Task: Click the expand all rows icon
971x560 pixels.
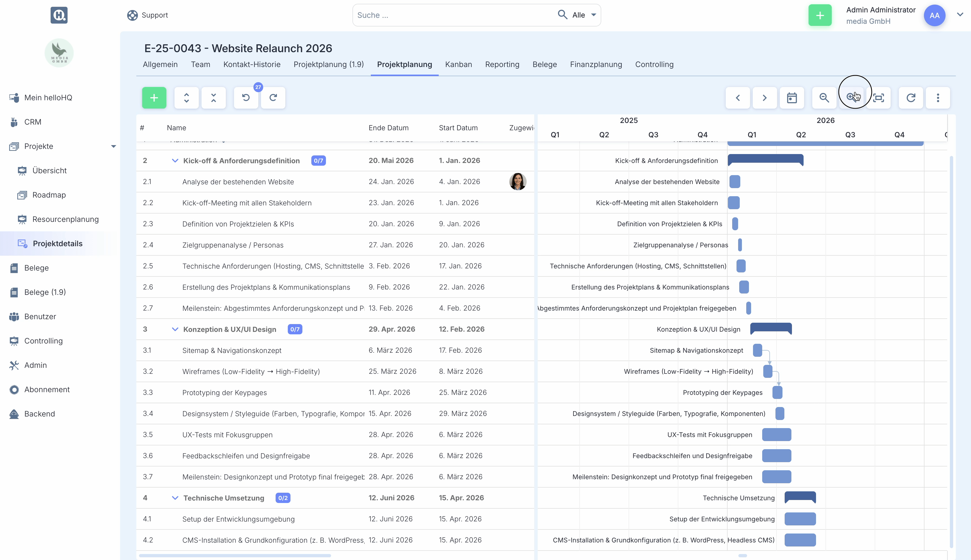Action: tap(186, 98)
